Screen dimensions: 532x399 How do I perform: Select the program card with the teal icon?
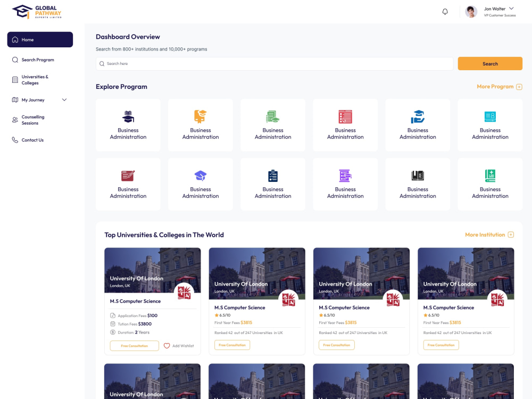(x=491, y=125)
